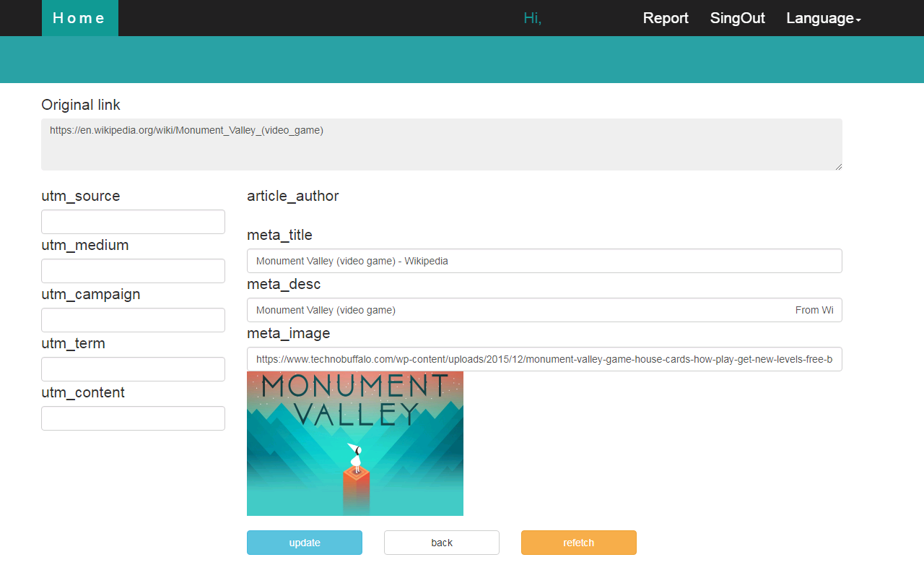Select the utm_content input box
The width and height of the screenshot is (924, 578).
133,418
